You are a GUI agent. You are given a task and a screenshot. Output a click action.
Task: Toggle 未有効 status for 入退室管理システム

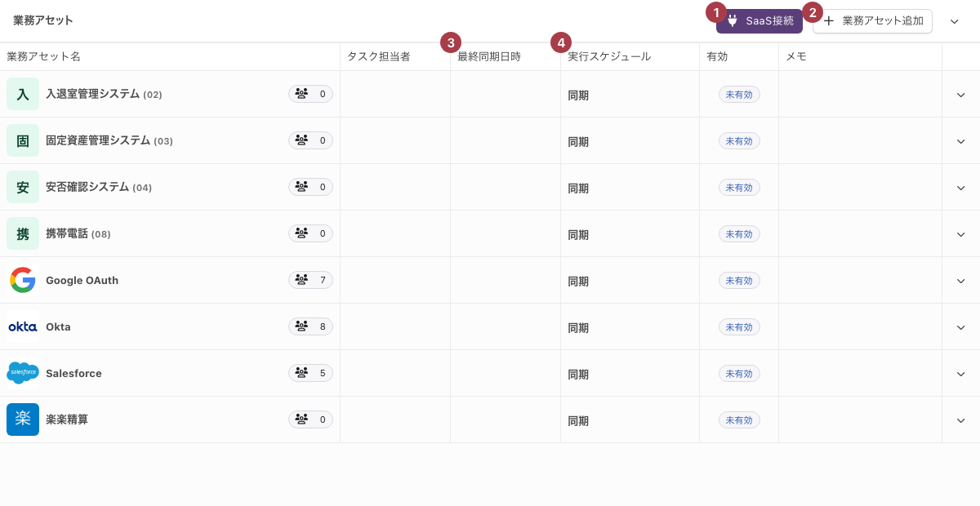click(739, 95)
